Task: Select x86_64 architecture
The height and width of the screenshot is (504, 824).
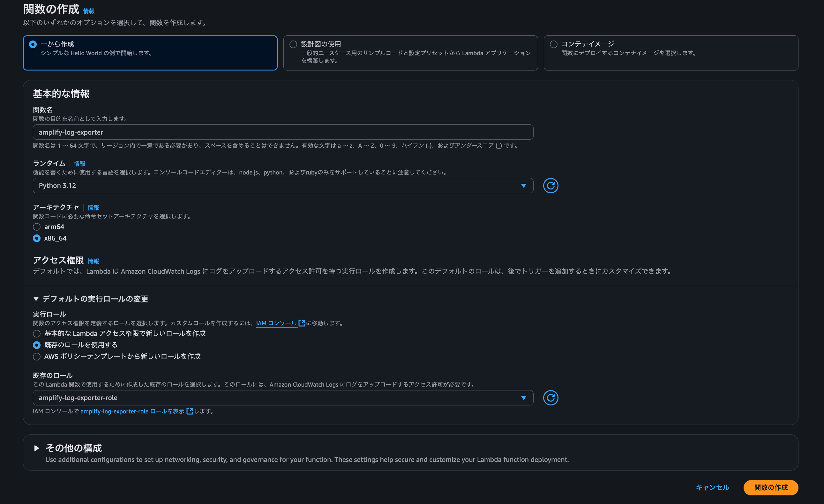Action: pos(37,238)
